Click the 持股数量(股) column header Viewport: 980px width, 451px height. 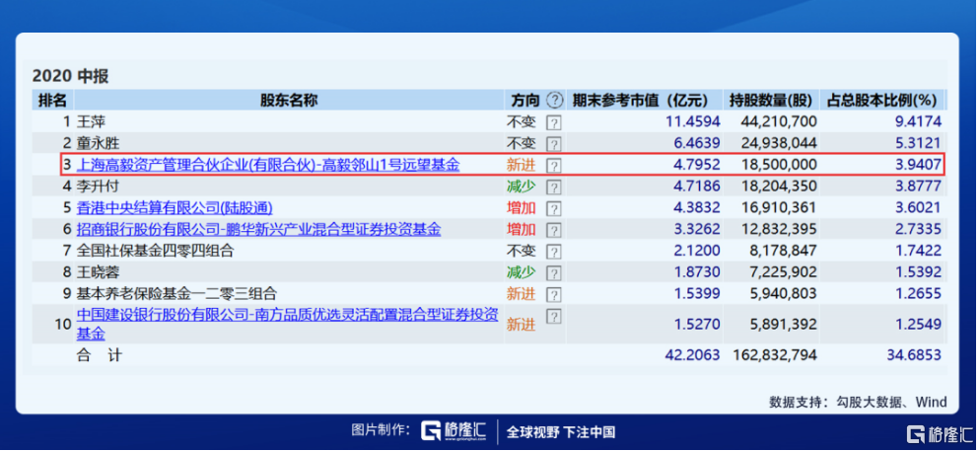point(770,100)
